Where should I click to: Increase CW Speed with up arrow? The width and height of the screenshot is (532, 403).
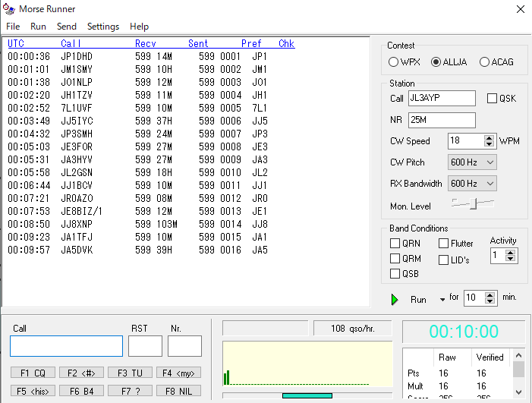pyautogui.click(x=489, y=137)
